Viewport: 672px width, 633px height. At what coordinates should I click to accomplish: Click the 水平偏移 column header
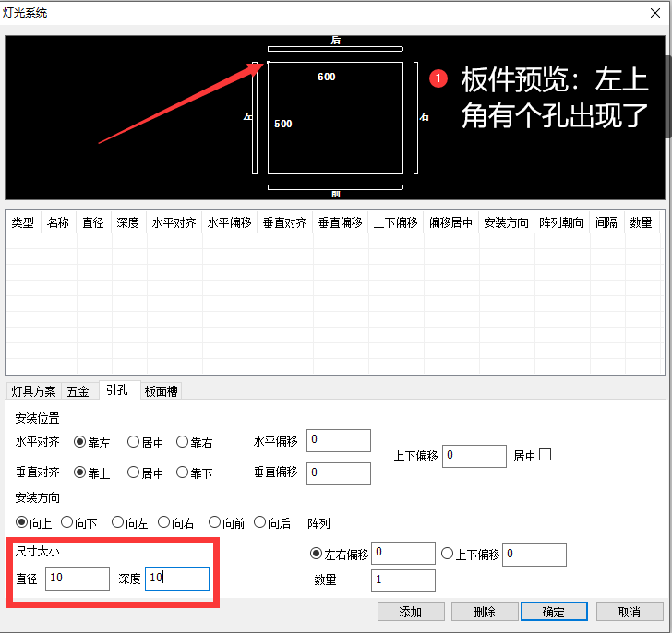pyautogui.click(x=229, y=222)
